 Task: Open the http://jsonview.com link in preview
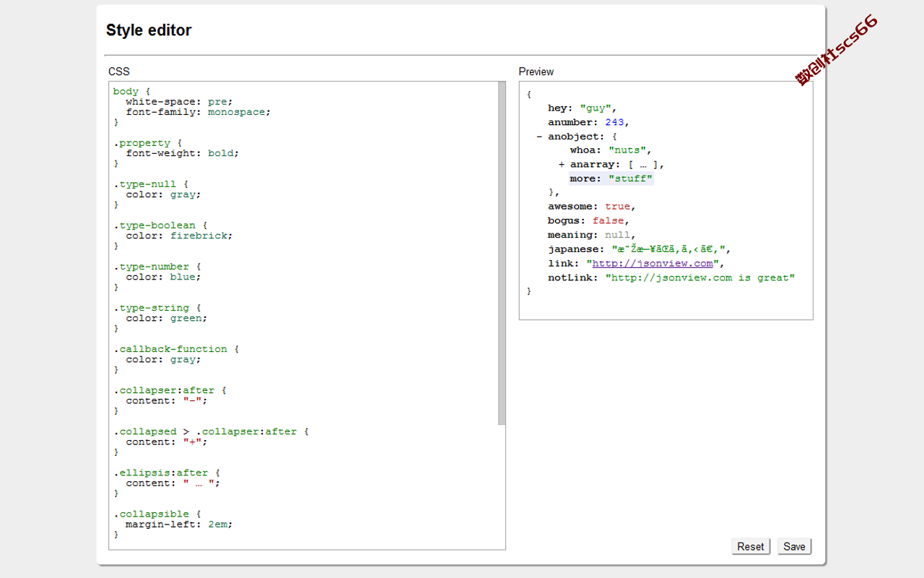click(653, 264)
